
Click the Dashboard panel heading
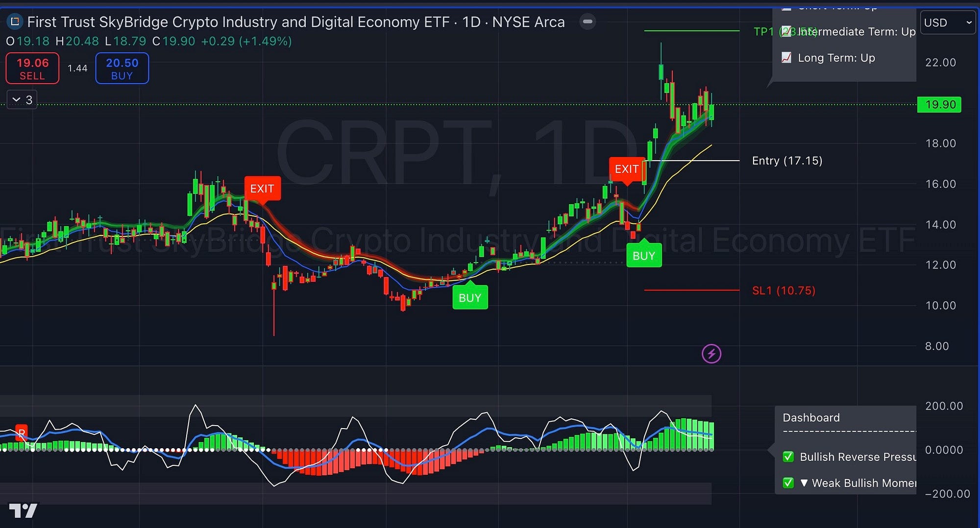click(x=811, y=418)
